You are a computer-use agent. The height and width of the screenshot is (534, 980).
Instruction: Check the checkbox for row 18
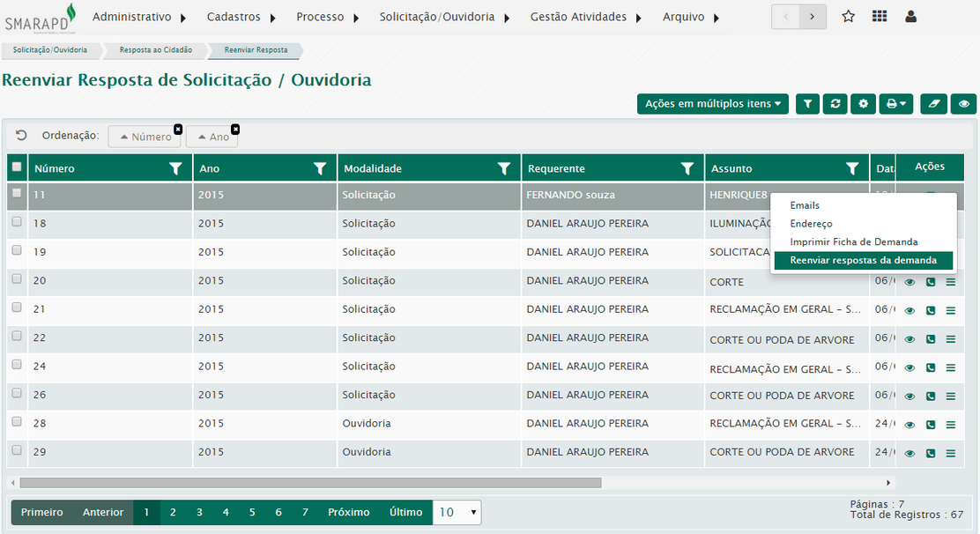pyautogui.click(x=16, y=223)
